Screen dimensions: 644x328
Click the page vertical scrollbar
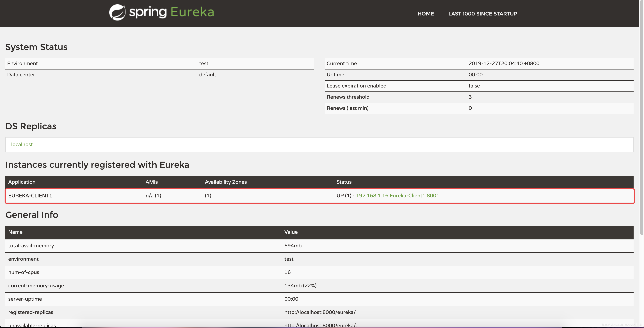(641, 118)
